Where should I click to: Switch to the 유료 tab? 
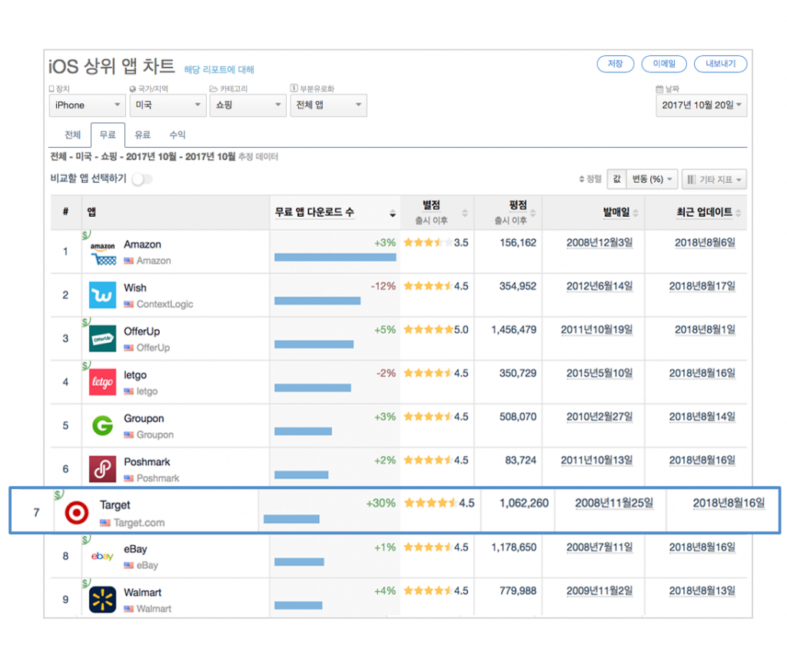point(142,135)
